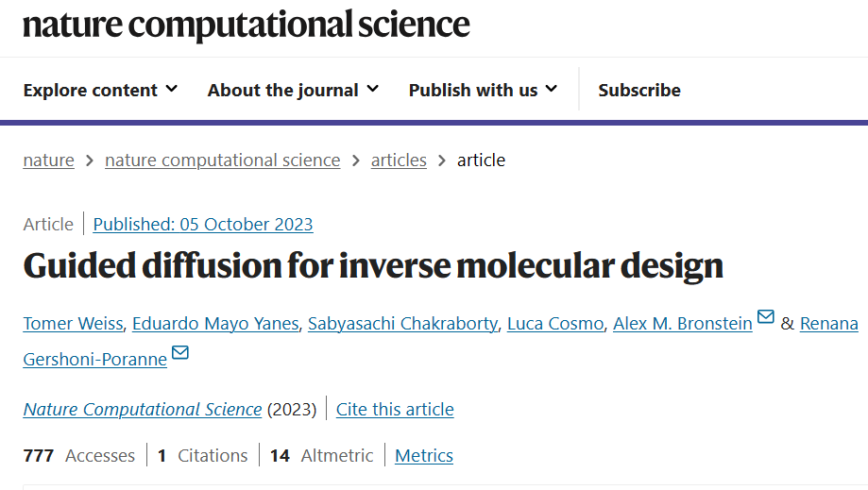Screen dimensions: 868x490
Task: Click the Published: 05 October 2023 link
Action: coord(203,225)
